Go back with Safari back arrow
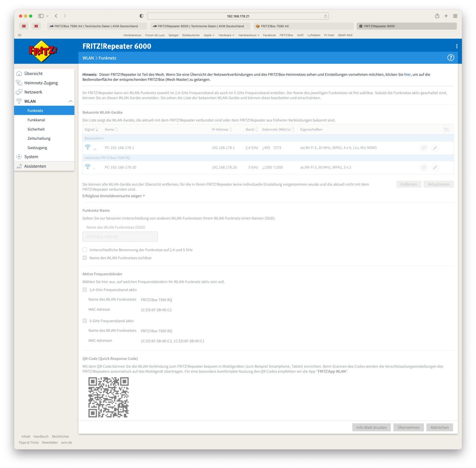476x468 pixels. 56,16
